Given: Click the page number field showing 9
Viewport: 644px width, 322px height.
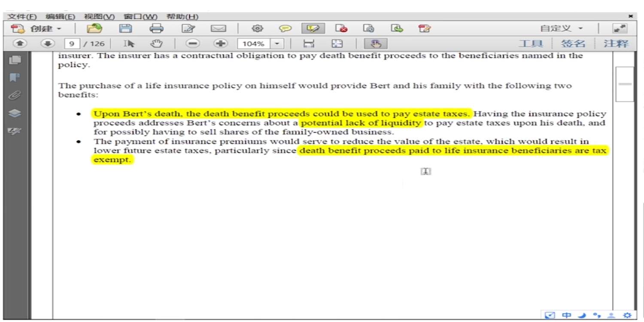Looking at the screenshot, I should click(x=72, y=43).
